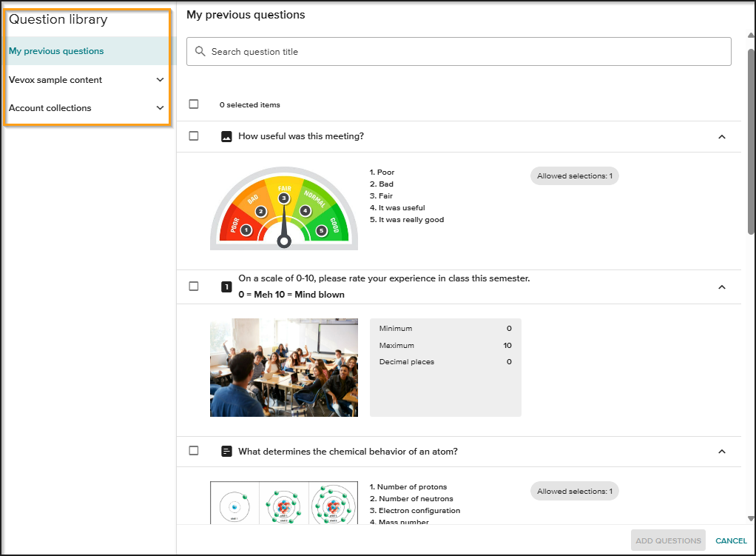Expand Vevox sample content section
This screenshot has width=756, height=556.
(x=160, y=80)
